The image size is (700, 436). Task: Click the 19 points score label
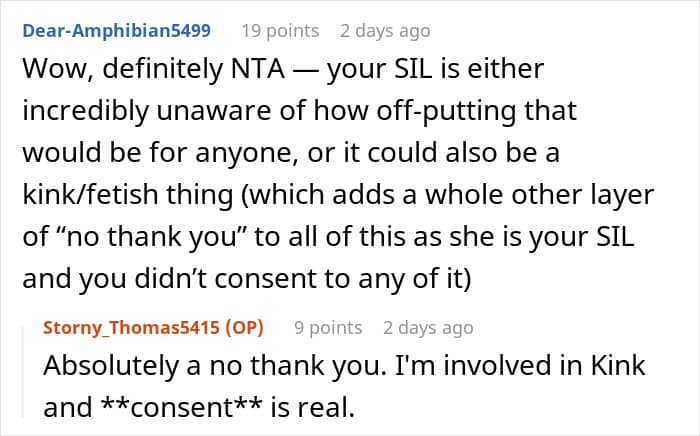tap(280, 31)
